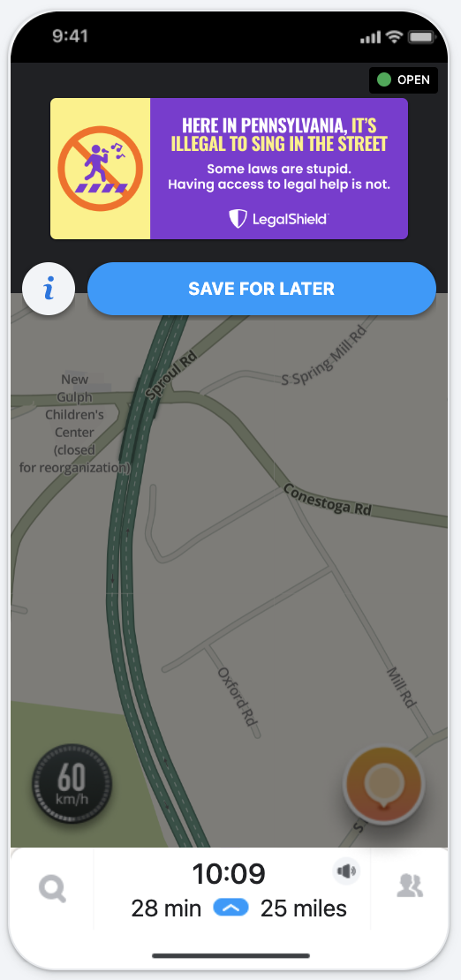Tap the 10:09 arrival time

click(229, 874)
